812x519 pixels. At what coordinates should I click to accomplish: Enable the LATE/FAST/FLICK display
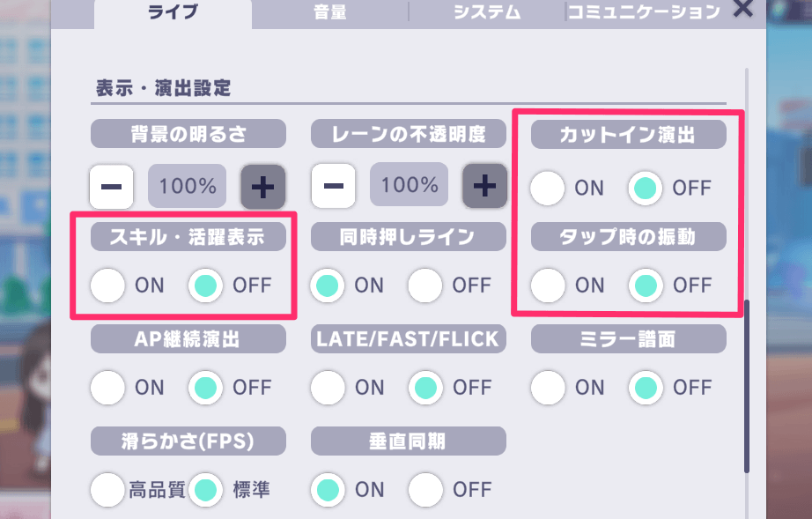pyautogui.click(x=328, y=388)
